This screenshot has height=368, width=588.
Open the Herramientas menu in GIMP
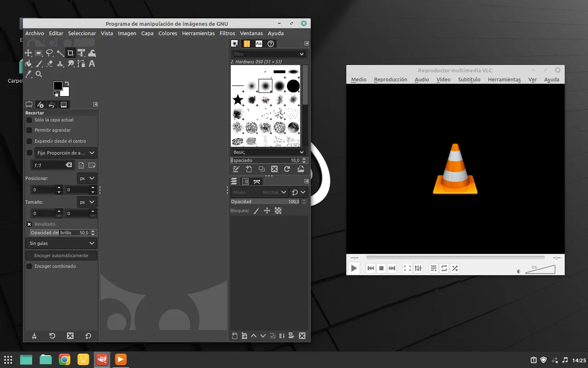click(198, 33)
